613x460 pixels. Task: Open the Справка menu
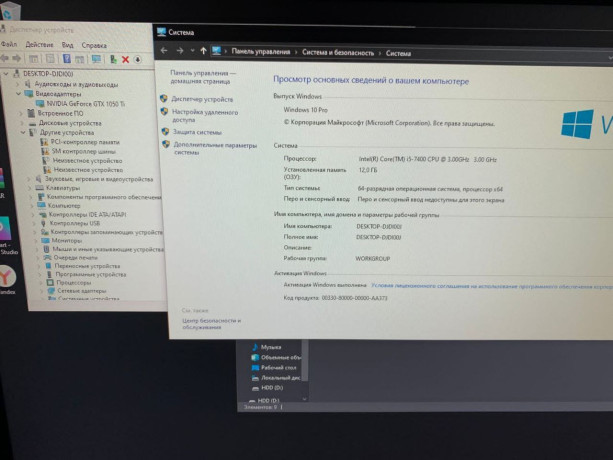click(94, 45)
